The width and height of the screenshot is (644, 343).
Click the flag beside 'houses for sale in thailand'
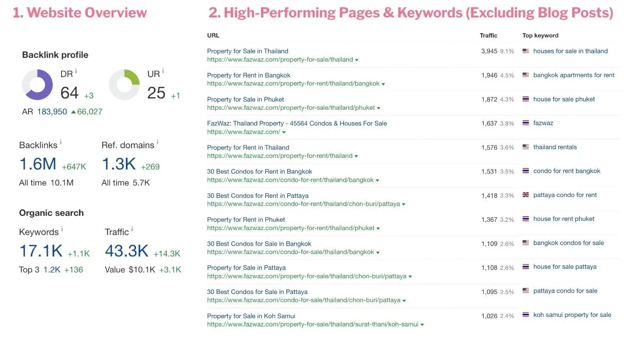pyautogui.click(x=526, y=51)
